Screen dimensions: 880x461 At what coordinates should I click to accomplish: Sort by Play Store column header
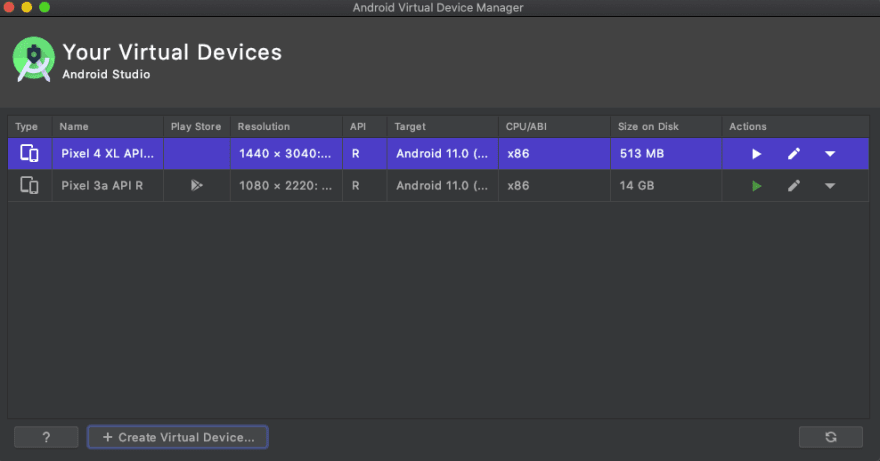(196, 126)
